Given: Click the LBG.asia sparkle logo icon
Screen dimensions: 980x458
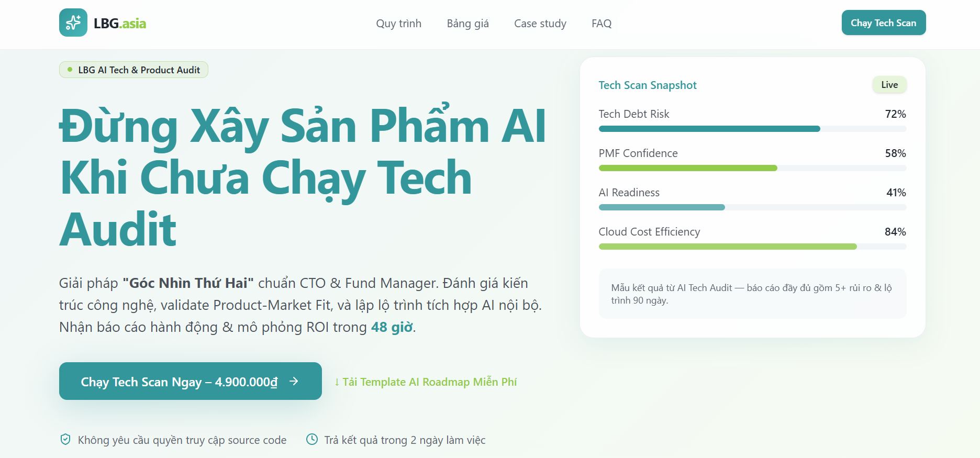Looking at the screenshot, I should coord(73,23).
